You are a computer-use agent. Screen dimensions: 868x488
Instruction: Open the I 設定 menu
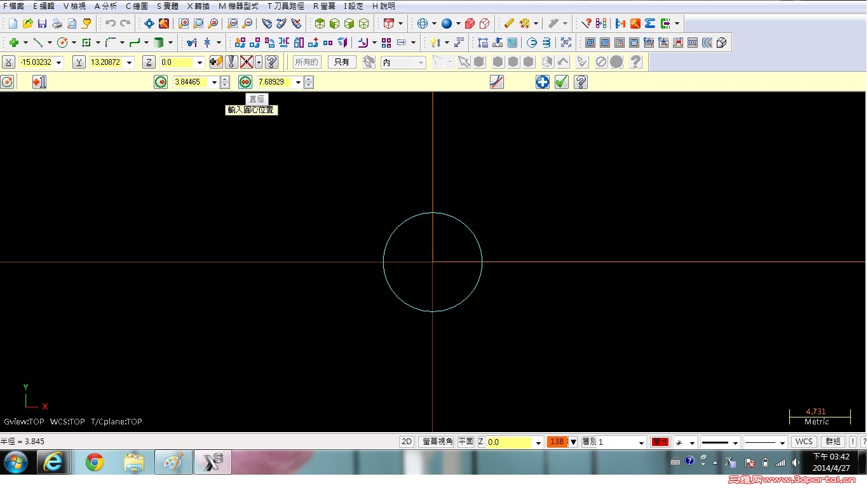click(x=353, y=6)
